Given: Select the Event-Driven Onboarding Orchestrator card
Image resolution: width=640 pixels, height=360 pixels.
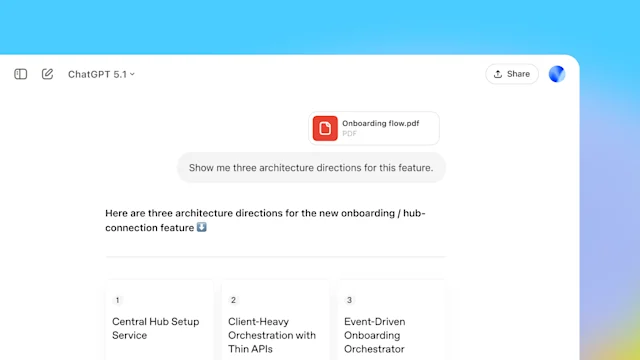Looking at the screenshot, I should pos(391,320).
